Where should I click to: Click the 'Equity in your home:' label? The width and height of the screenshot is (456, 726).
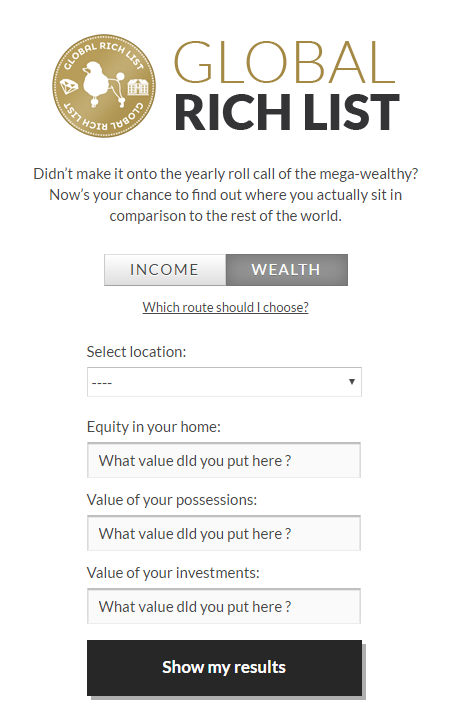(154, 426)
